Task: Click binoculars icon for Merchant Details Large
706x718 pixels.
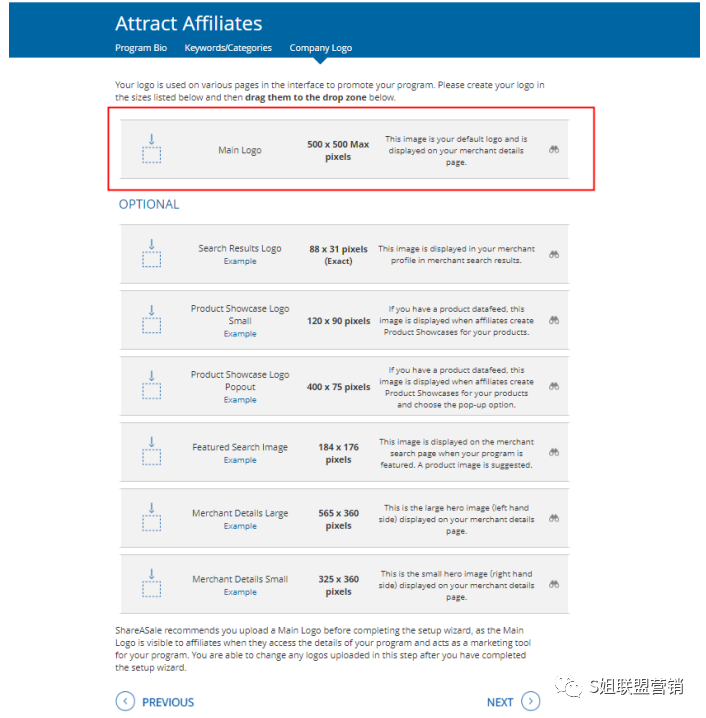Action: click(x=554, y=518)
